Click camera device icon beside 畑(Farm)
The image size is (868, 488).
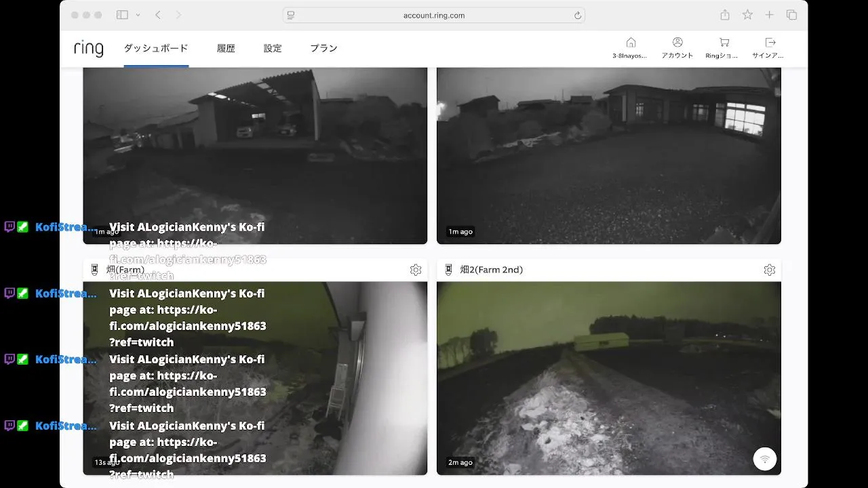point(94,270)
